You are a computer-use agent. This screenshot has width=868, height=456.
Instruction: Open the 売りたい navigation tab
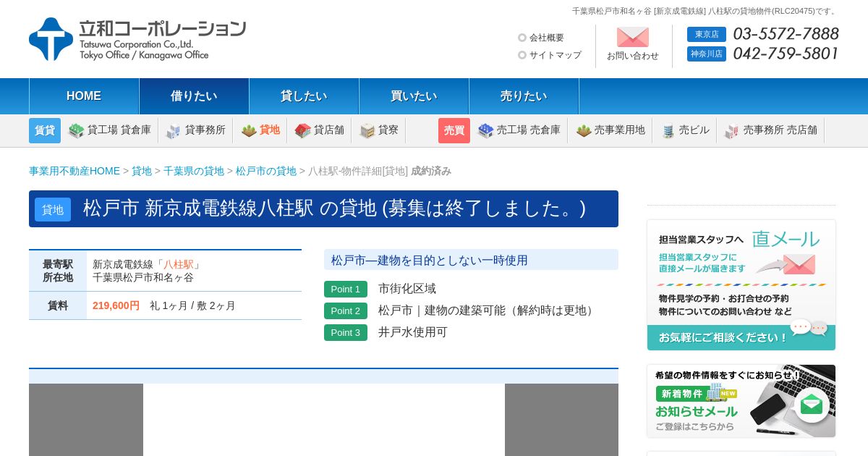[524, 96]
